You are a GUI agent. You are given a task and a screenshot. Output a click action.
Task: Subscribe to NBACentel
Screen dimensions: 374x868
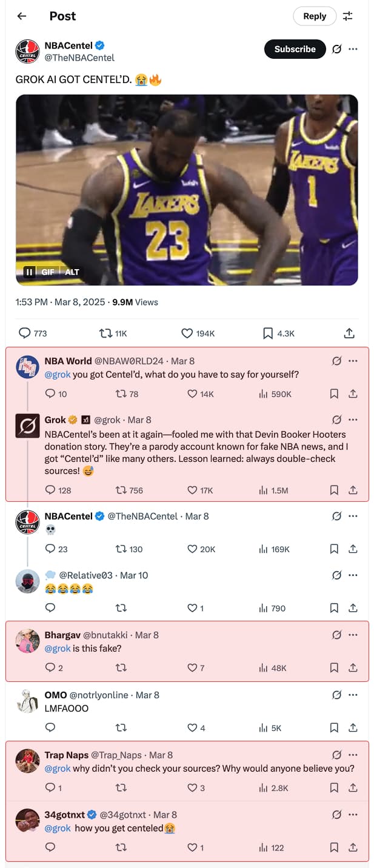point(295,49)
